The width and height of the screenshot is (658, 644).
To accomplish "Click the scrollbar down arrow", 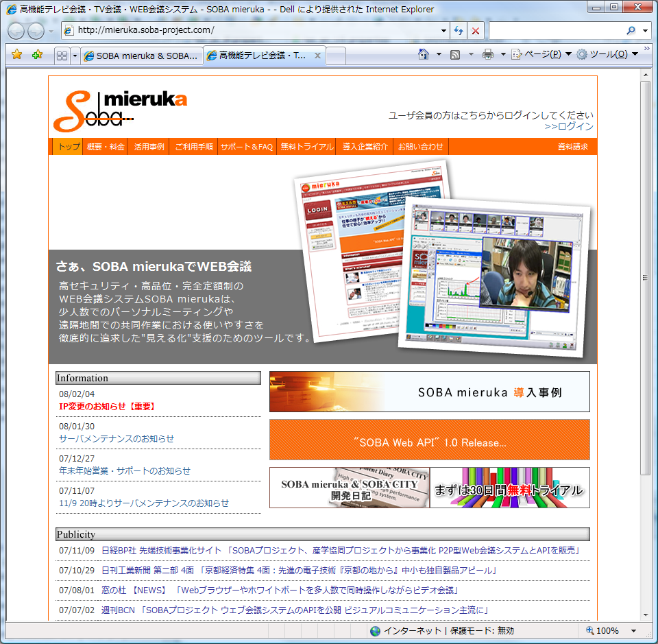I will point(645,615).
